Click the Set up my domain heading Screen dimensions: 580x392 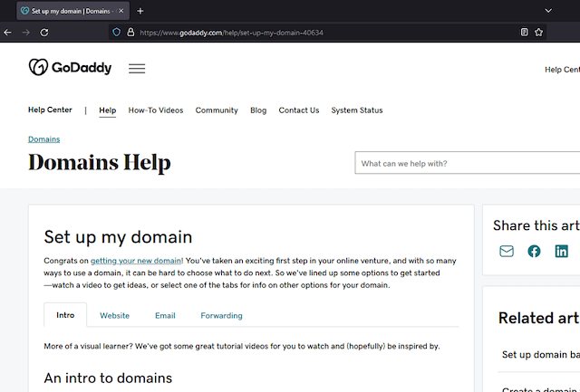coord(118,237)
